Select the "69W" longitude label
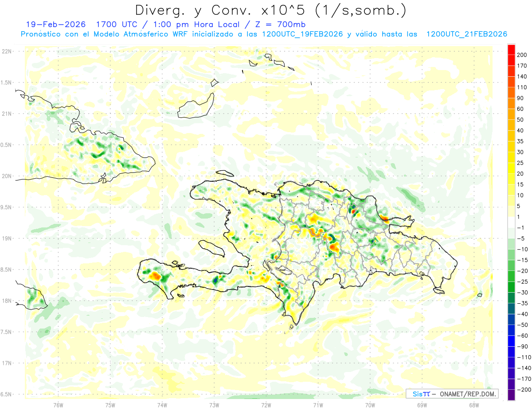532x411 pixels. coord(422,405)
